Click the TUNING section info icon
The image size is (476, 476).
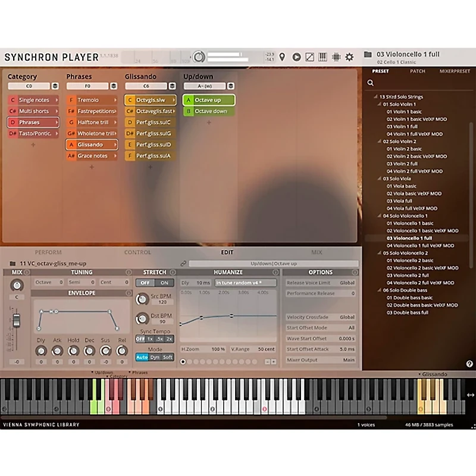point(129,272)
